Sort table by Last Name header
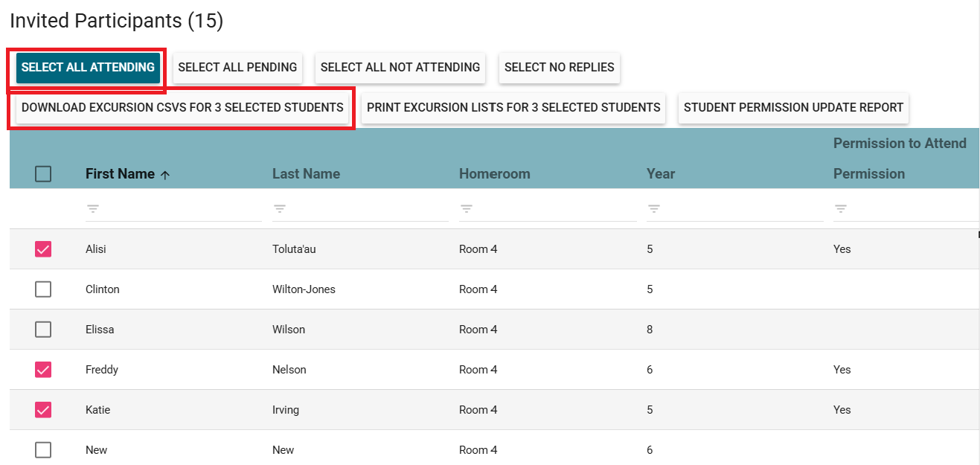 (306, 174)
